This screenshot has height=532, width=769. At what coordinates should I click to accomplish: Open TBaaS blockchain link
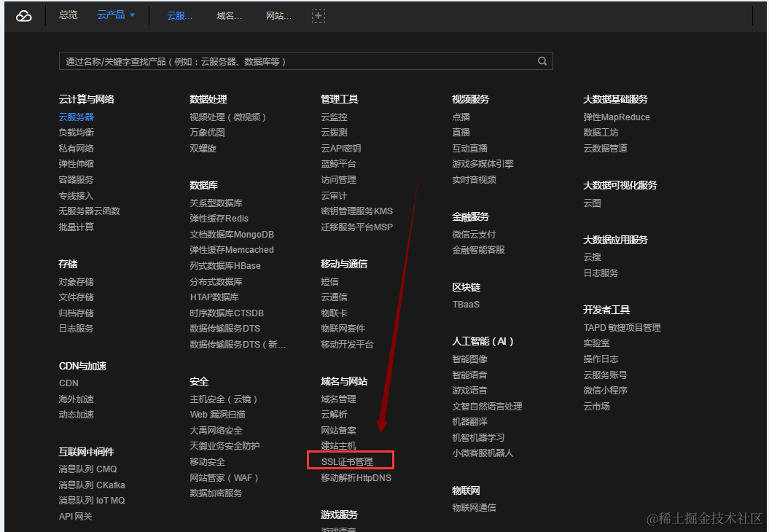pyautogui.click(x=466, y=305)
